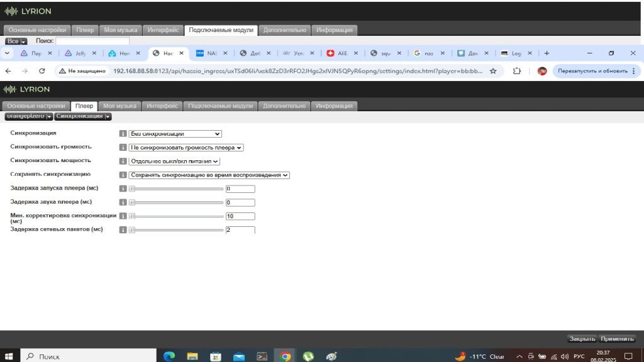Launch uTorrent from the taskbar
Viewport: 644px width, 362px height.
click(x=308, y=356)
